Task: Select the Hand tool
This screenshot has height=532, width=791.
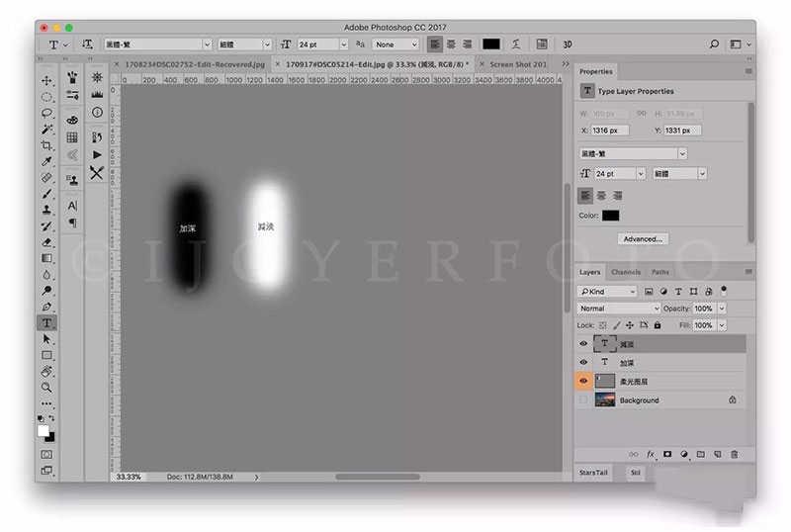Action: click(x=46, y=372)
